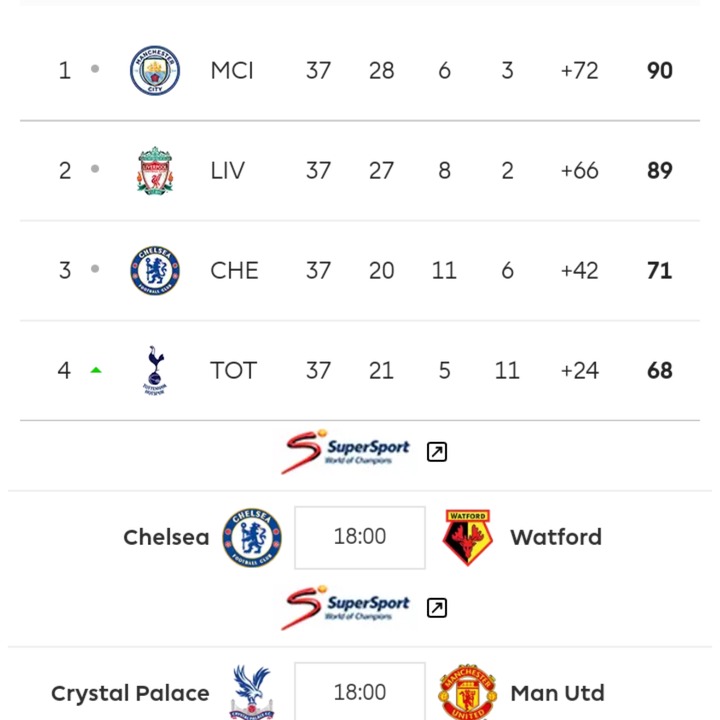Open the 18:00 Crystal Palace v Man Utd box
Viewport: 720px width, 720px height.
360,691
